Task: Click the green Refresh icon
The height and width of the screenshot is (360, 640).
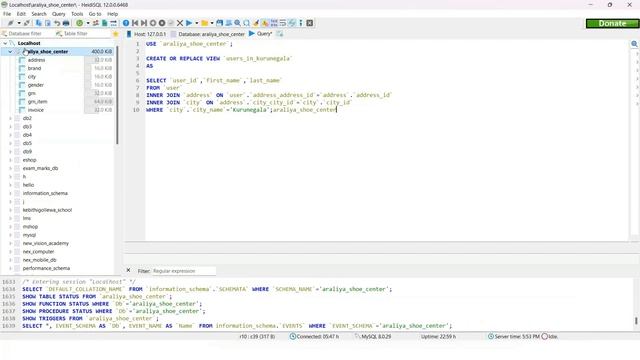Action: [x=80, y=23]
